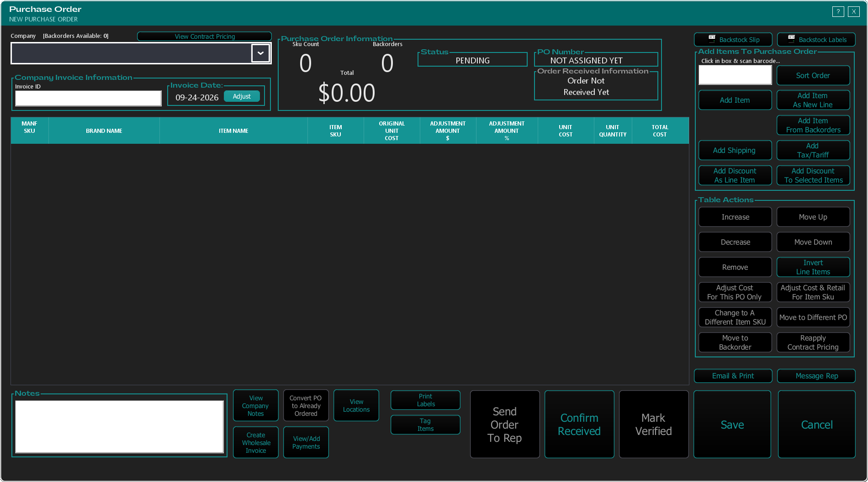The height and width of the screenshot is (482, 868).
Task: Click the ADJUSTMENT AMOUNT % column header
Action: coord(507,131)
